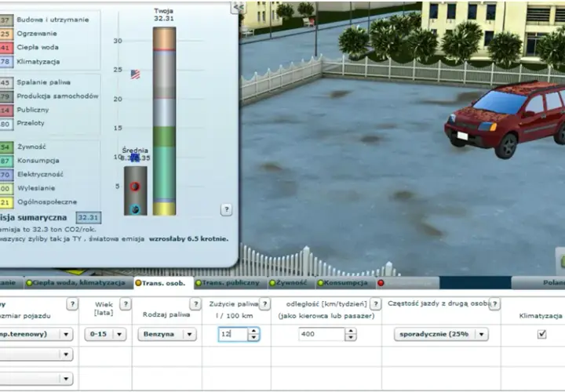Screen dimensions: 565x392
Task: Click the Przeloty value box
Action: click(6, 124)
